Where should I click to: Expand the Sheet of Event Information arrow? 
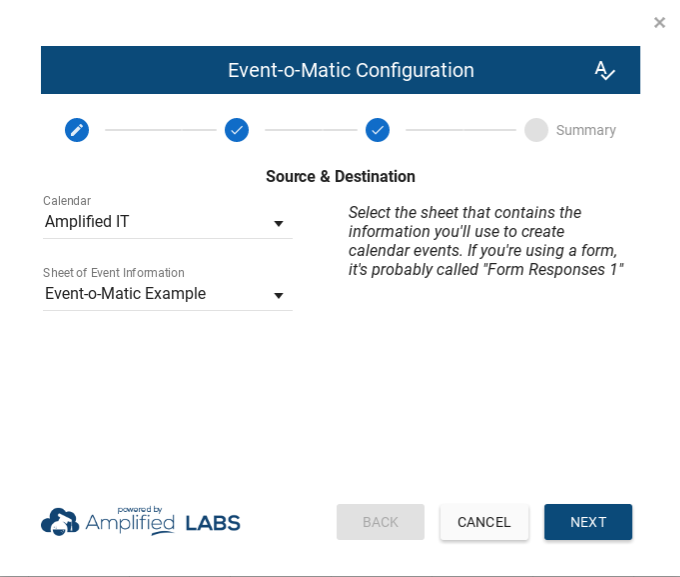[279, 295]
